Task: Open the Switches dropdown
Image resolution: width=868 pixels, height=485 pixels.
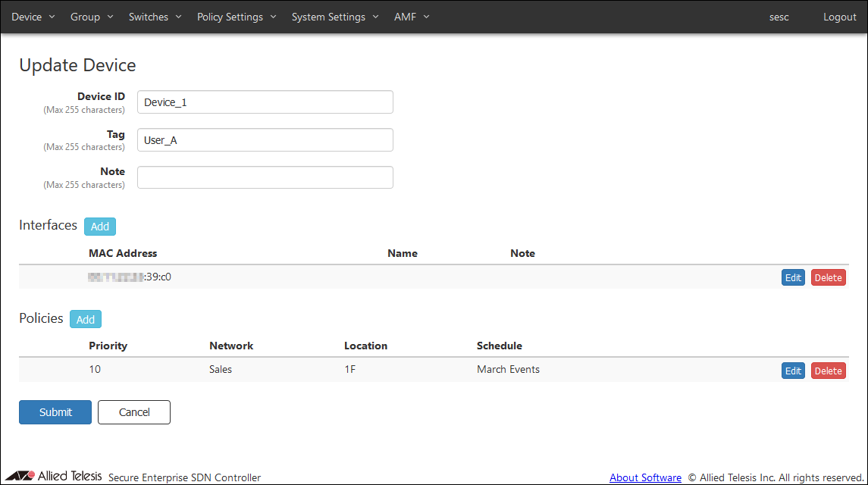Action: [155, 17]
